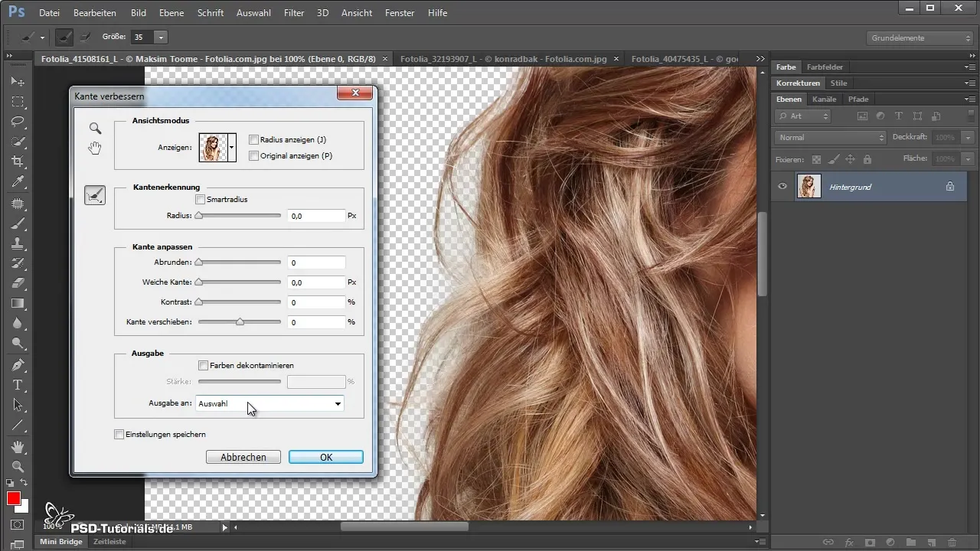The height and width of the screenshot is (551, 980).
Task: Select the Eyedropper tool
Action: 18,182
